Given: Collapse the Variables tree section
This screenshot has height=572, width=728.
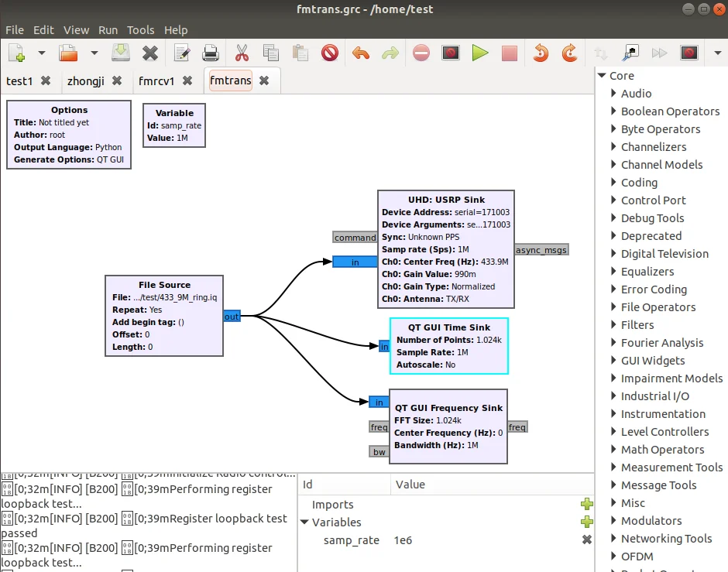Looking at the screenshot, I should pyautogui.click(x=304, y=522).
